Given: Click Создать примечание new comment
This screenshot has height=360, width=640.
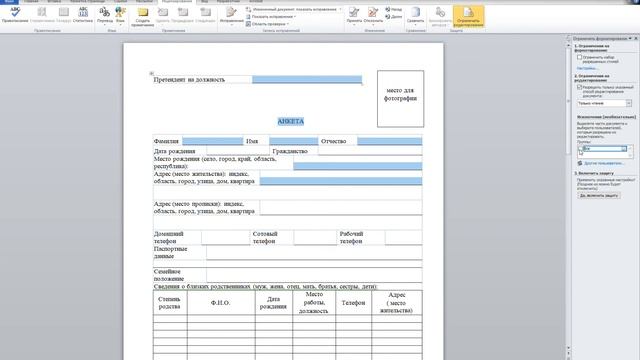Looking at the screenshot, I should (x=142, y=16).
